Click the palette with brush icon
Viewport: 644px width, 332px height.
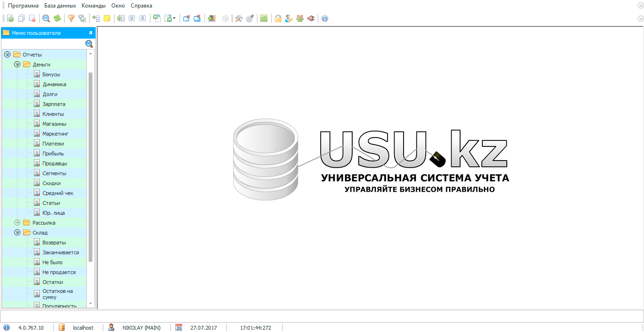coord(250,18)
